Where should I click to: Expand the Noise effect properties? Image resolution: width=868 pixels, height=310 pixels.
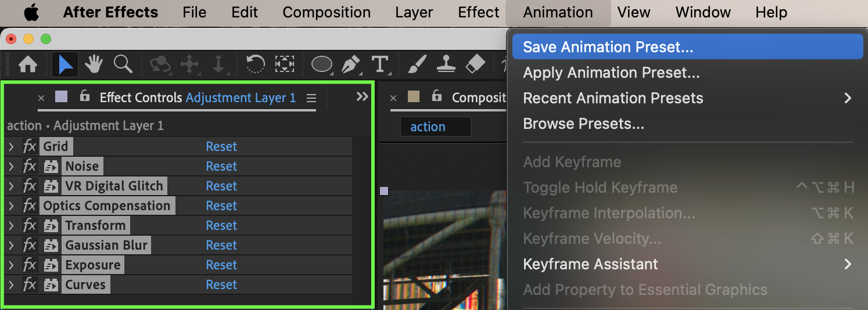coord(11,167)
